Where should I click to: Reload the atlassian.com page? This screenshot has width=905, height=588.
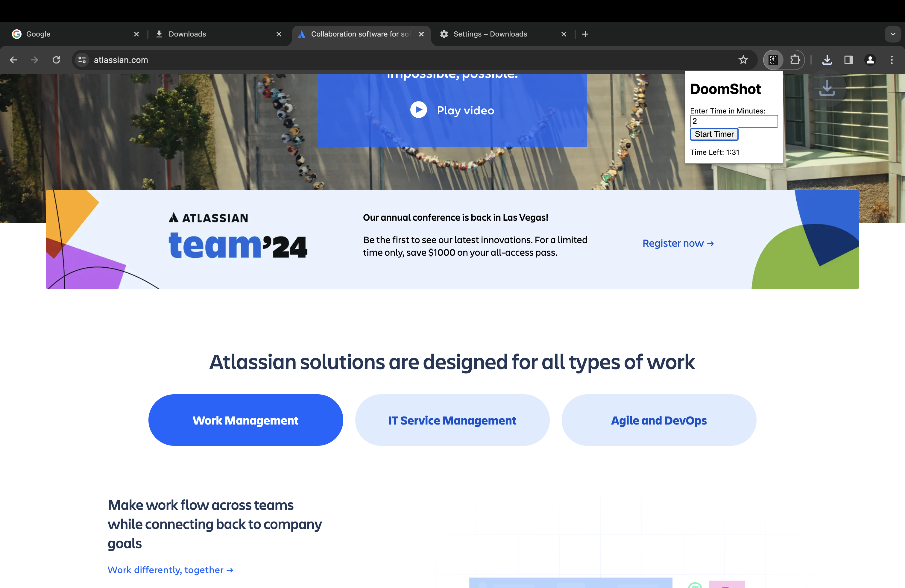[x=56, y=60]
